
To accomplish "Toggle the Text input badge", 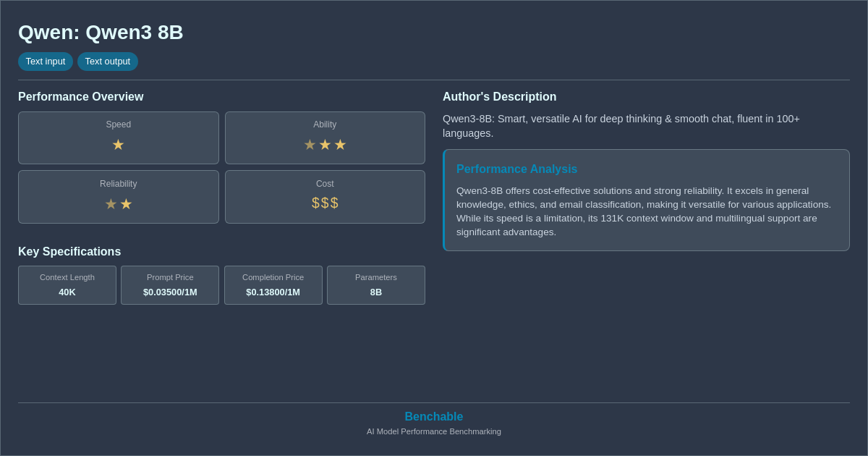I will tap(46, 62).
